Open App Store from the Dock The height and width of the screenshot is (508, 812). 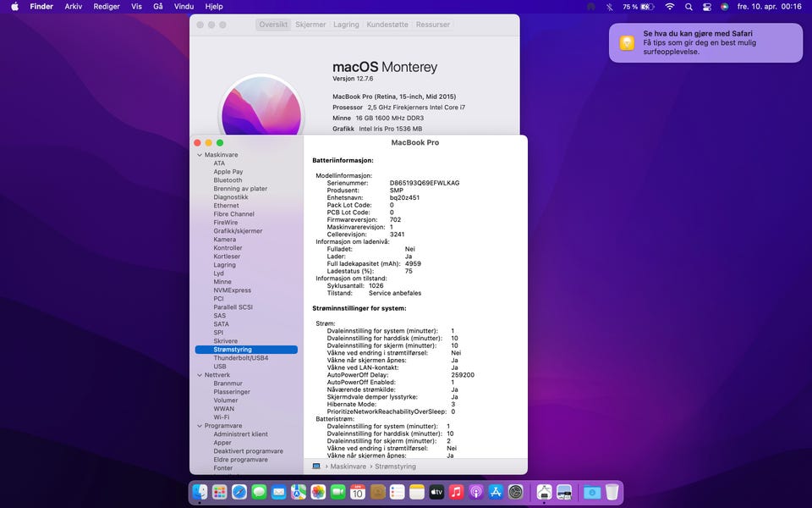pos(496,491)
